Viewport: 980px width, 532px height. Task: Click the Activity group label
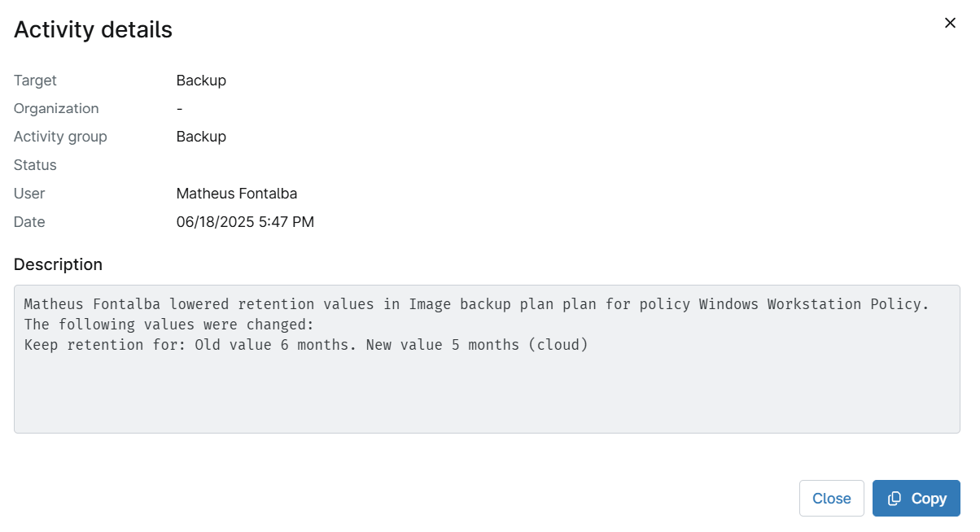click(60, 137)
